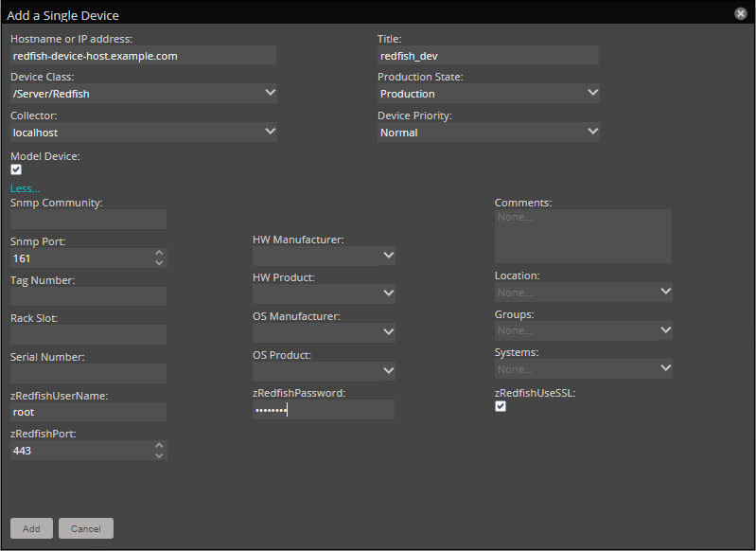Open the Systems dropdown
756x551 pixels.
665,368
